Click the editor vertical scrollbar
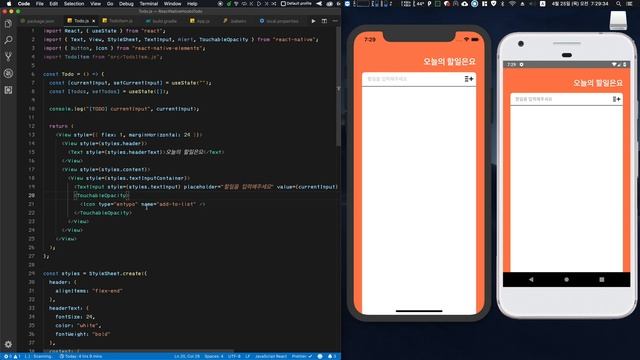The image size is (640, 360). 338,86
